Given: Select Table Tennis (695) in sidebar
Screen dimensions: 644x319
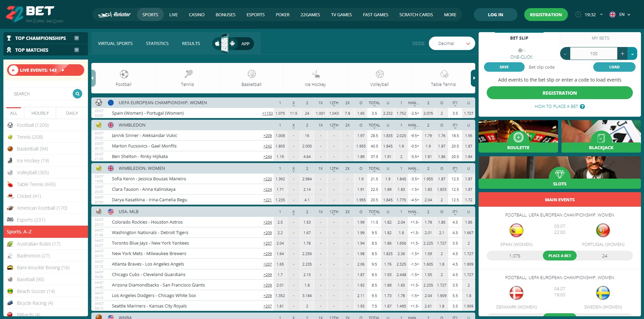Looking at the screenshot, I should click(x=46, y=184).
